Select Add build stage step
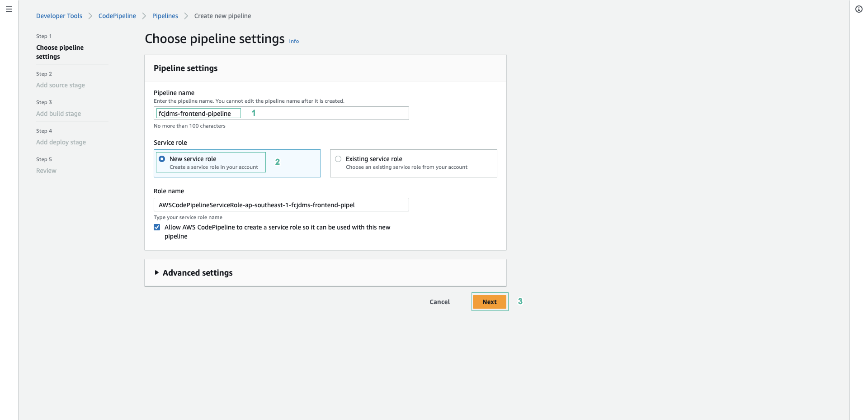This screenshot has height=420, width=868. [x=59, y=114]
